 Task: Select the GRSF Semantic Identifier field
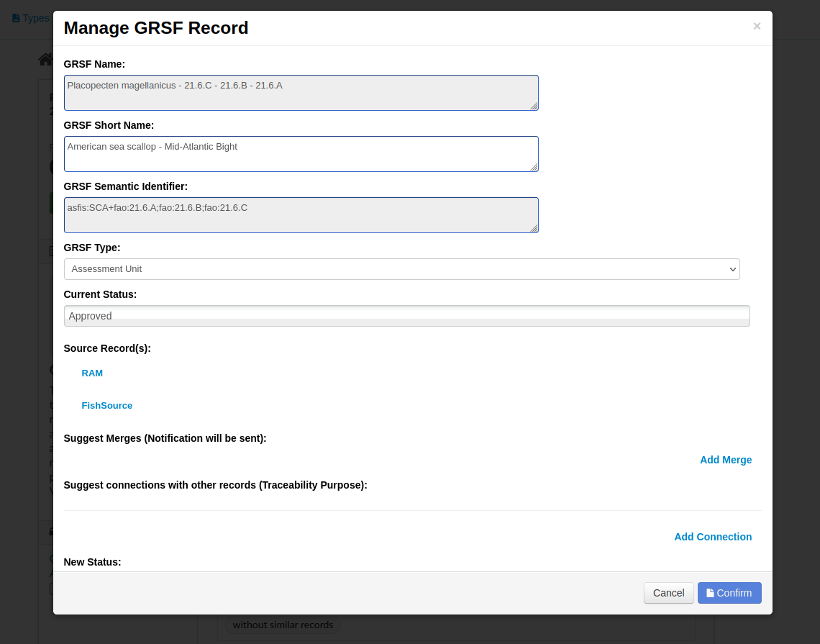click(x=301, y=215)
